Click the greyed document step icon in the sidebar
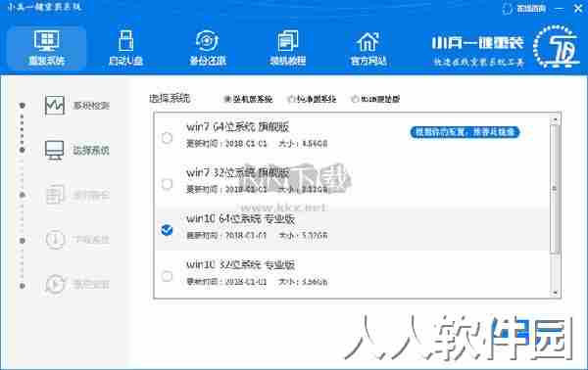Image resolution: width=588 pixels, height=370 pixels. 55,195
